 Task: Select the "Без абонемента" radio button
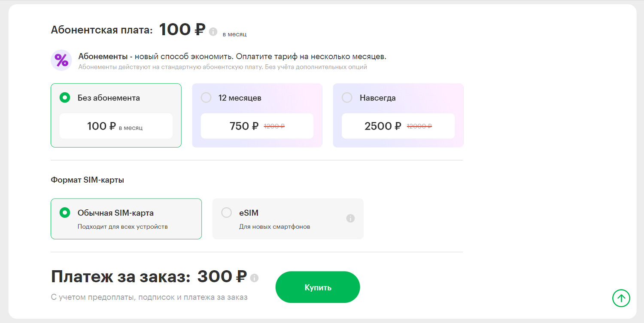tap(65, 98)
